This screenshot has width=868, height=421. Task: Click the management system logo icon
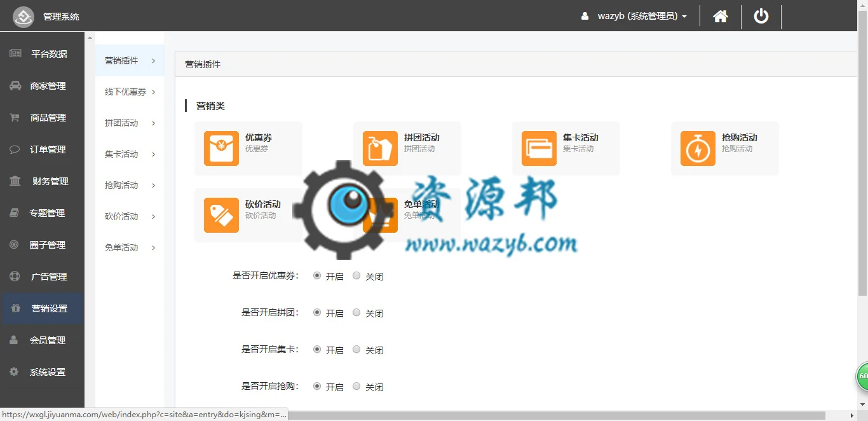coord(24,17)
